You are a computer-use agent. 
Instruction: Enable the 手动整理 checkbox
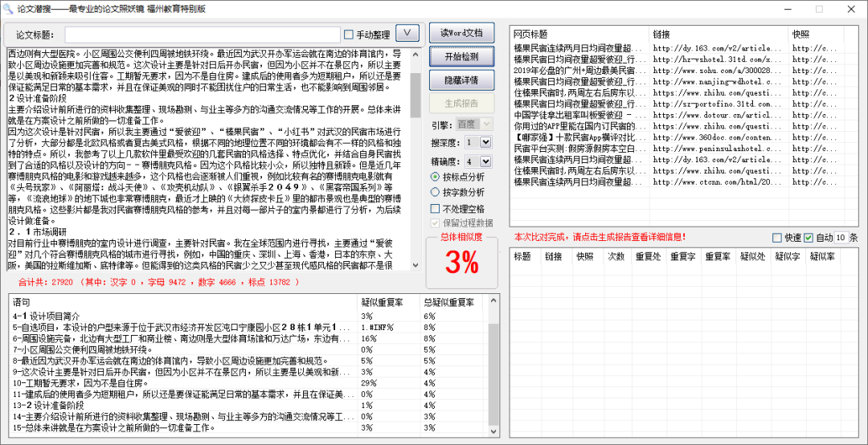[348, 35]
